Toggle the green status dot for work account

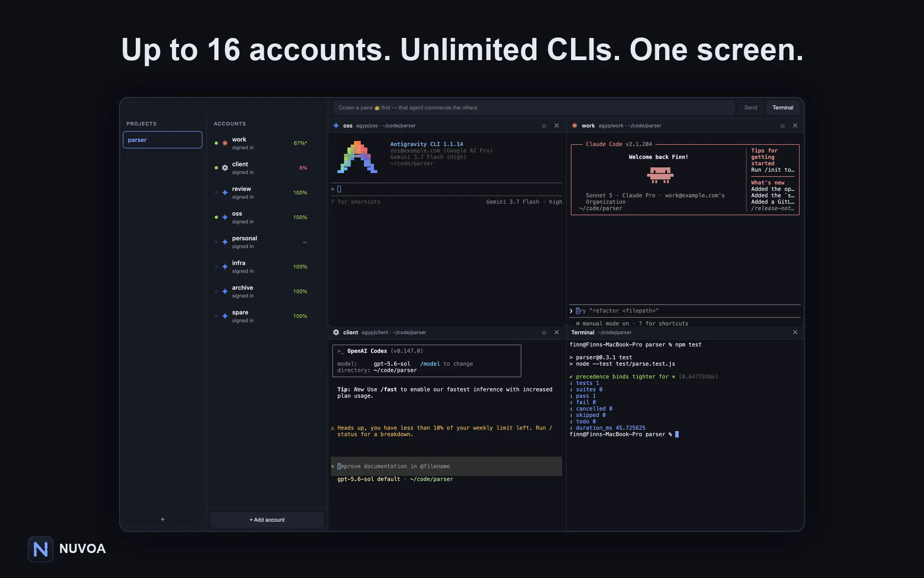pyautogui.click(x=216, y=143)
